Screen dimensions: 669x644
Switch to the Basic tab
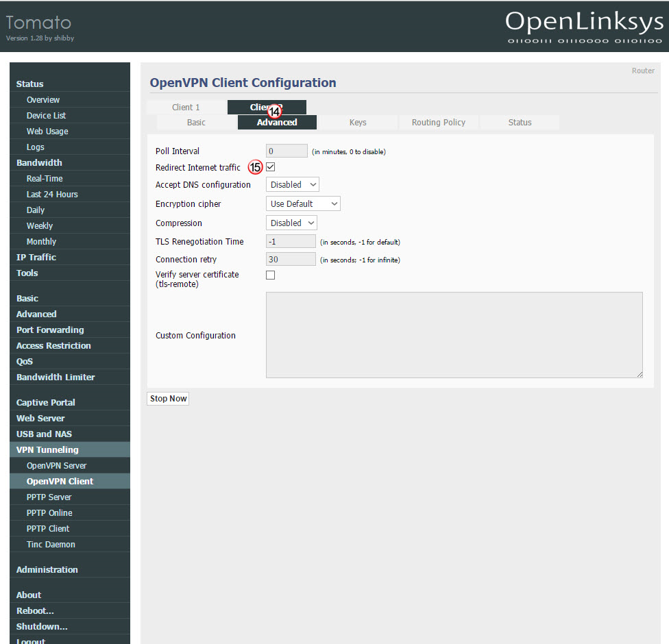[196, 123]
